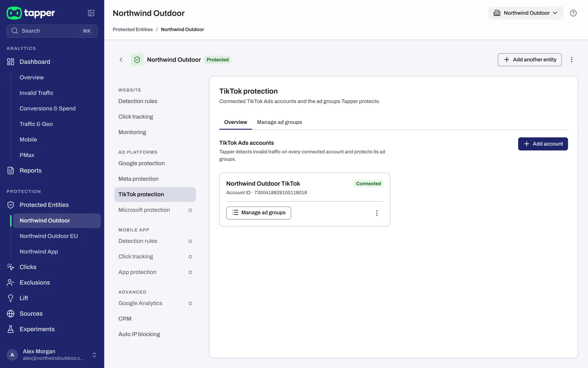The height and width of the screenshot is (368, 588).
Task: Open the Northwind Outdoor TikTok account options menu
Action: [377, 213]
